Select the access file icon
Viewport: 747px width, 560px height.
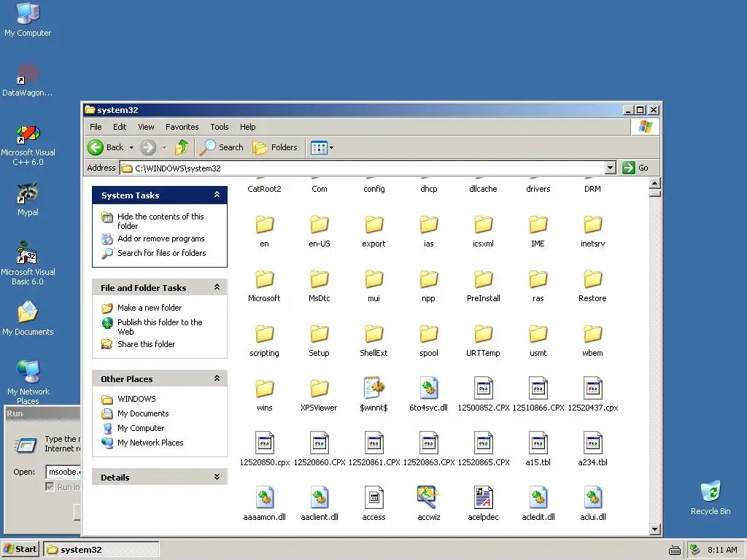[374, 497]
